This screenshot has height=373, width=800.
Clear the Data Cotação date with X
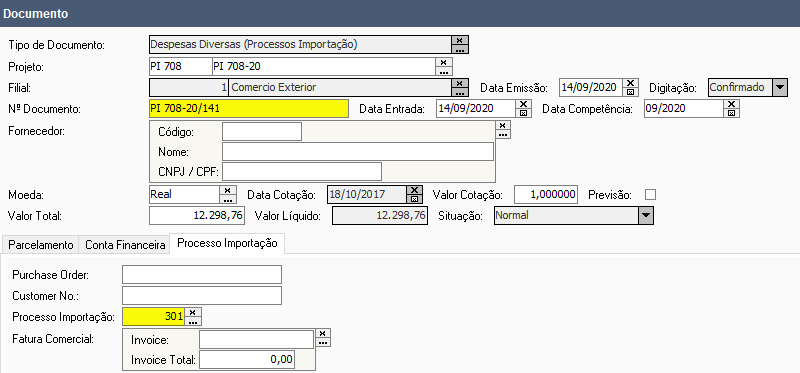point(414,190)
